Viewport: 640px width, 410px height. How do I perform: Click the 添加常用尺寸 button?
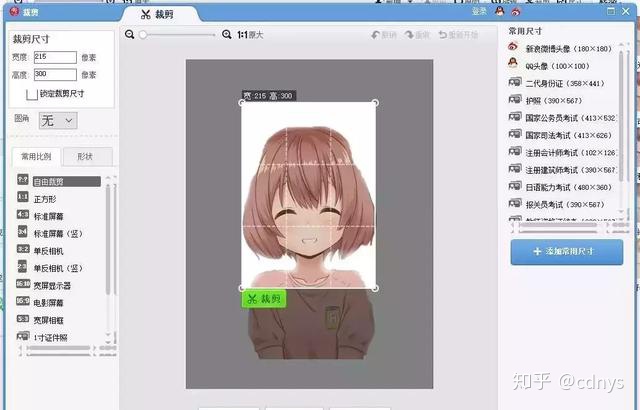coord(567,252)
